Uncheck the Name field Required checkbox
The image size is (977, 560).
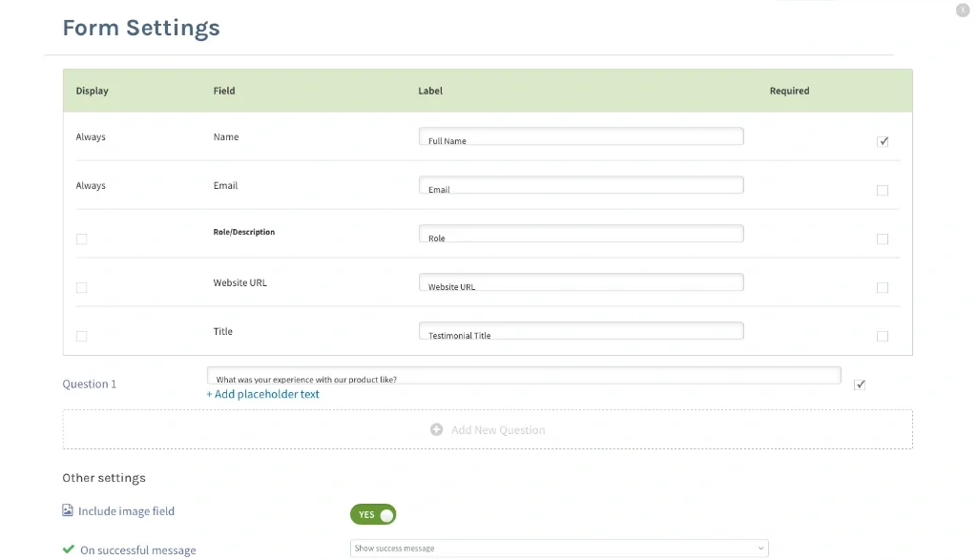click(883, 142)
